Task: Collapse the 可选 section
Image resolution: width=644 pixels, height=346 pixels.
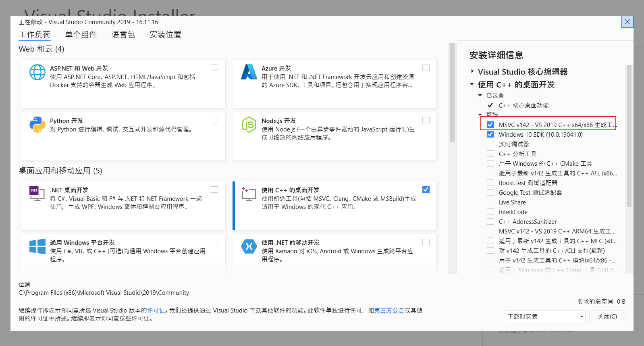Action: 480,115
